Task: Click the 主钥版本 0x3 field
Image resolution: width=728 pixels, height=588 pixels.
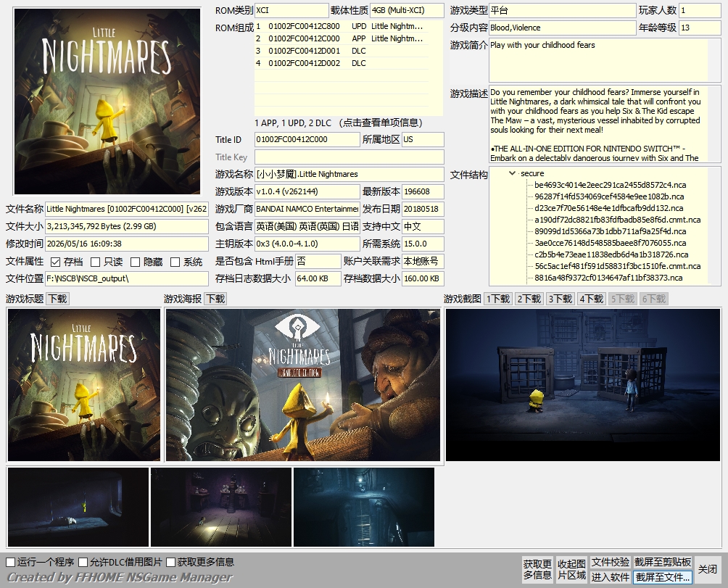Action: click(307, 244)
